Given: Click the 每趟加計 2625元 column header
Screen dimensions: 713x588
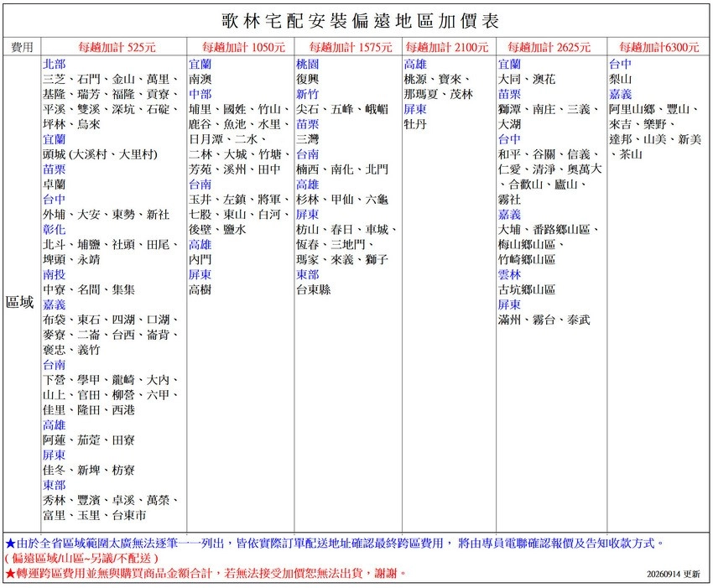Looking at the screenshot, I should pyautogui.click(x=549, y=47).
